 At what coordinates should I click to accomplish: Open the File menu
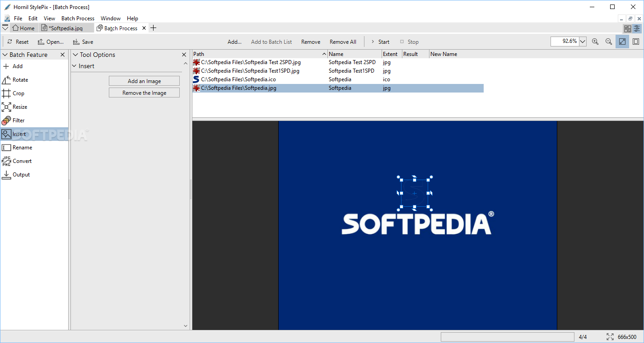click(18, 19)
